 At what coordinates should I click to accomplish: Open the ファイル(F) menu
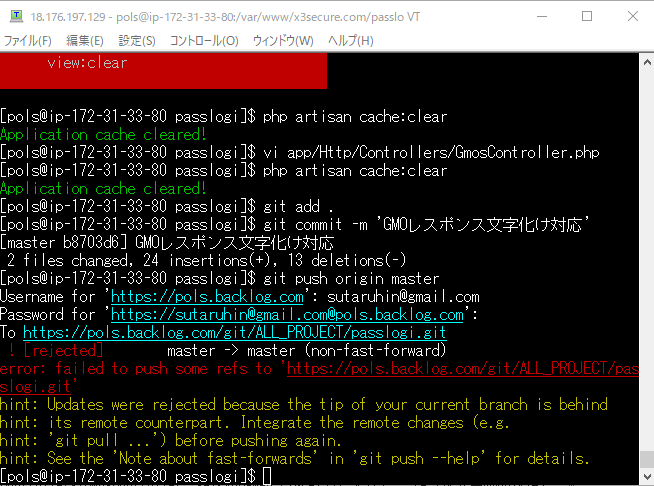click(x=28, y=41)
